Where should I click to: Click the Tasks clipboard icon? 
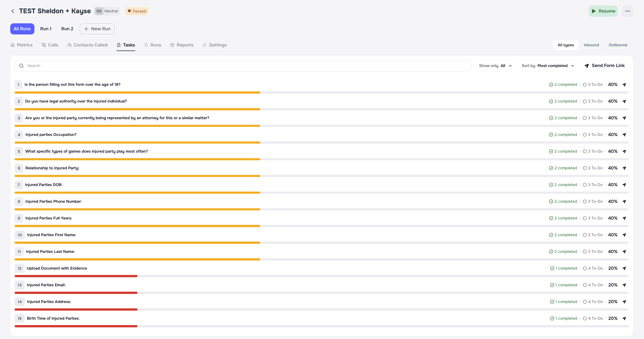point(119,45)
